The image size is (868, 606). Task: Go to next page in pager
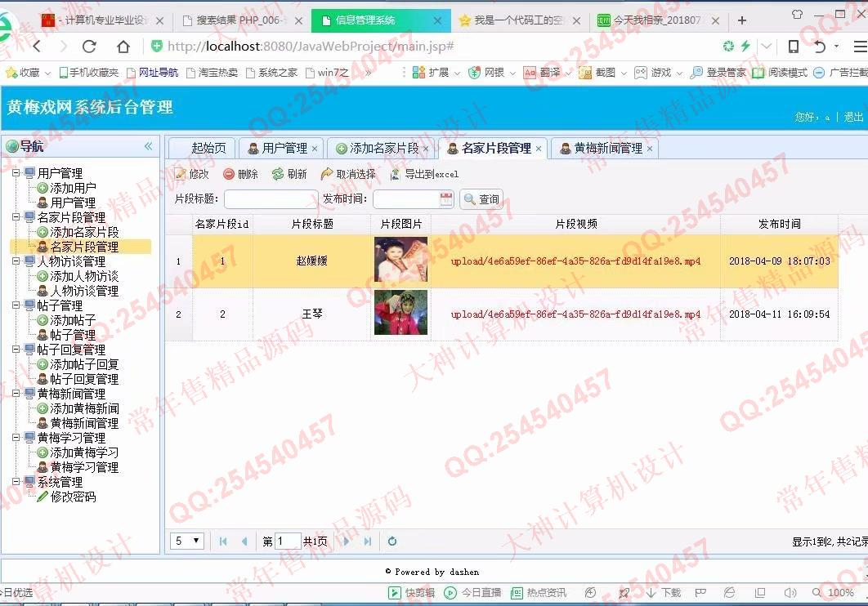point(347,541)
